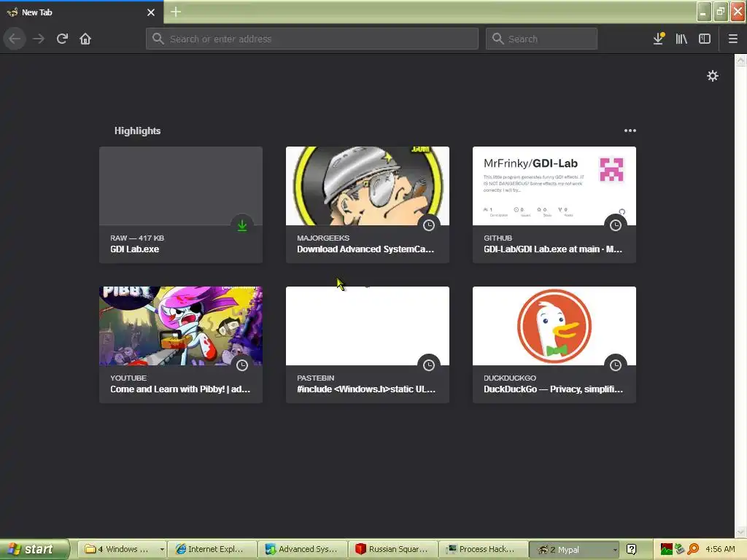
Task: Switch to Internet Explorer taskbar button
Action: pyautogui.click(x=213, y=549)
